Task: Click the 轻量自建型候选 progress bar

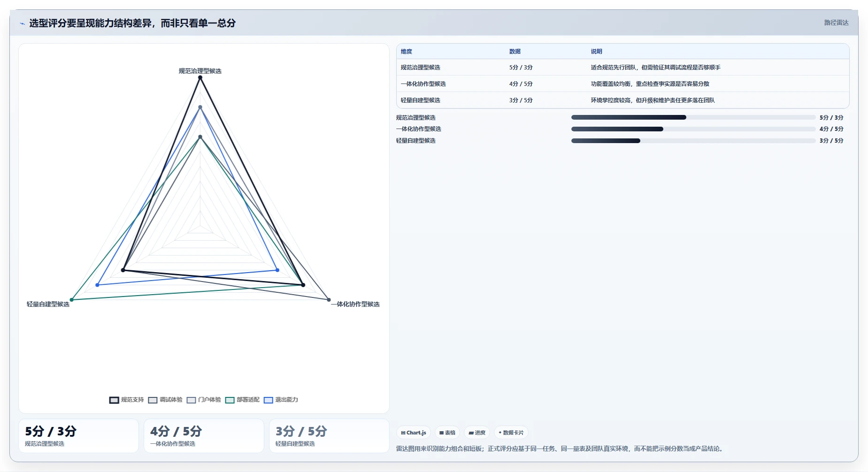Action: 693,141
